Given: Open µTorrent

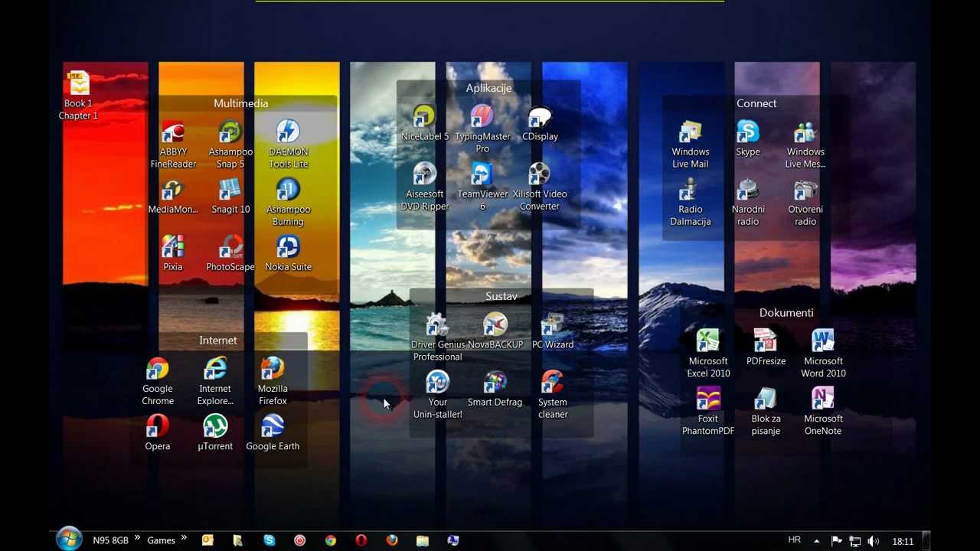Looking at the screenshot, I should (215, 432).
